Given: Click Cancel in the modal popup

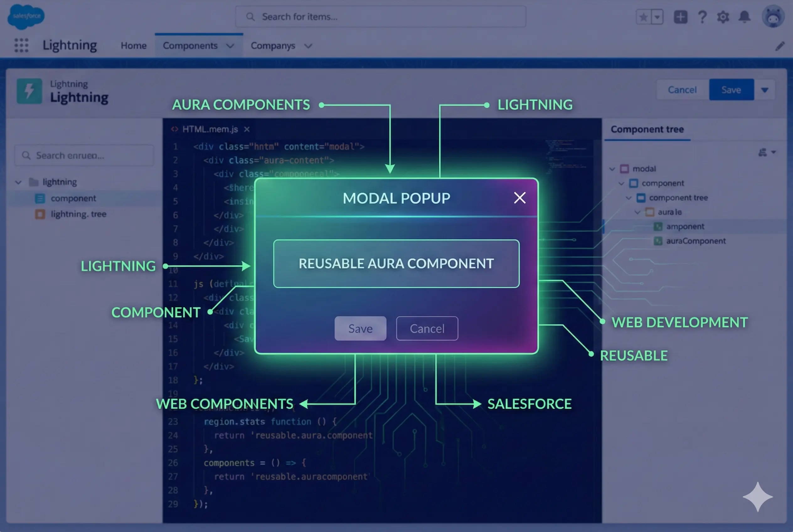Looking at the screenshot, I should pos(427,328).
